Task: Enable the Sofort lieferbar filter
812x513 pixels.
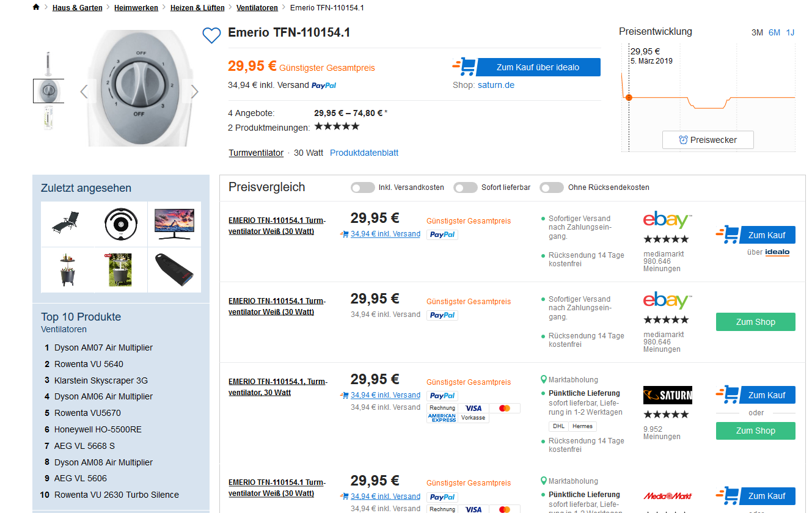Action: click(x=465, y=187)
